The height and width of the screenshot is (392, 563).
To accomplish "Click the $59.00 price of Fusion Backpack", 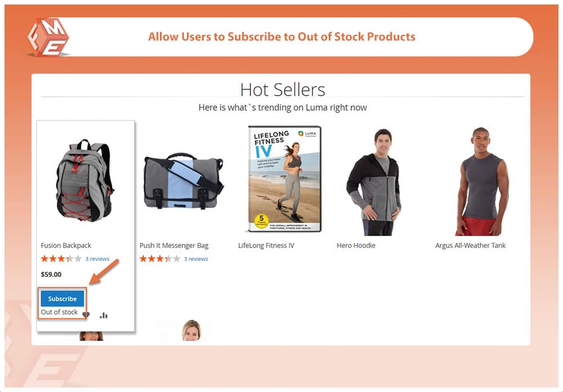I will (x=51, y=274).
